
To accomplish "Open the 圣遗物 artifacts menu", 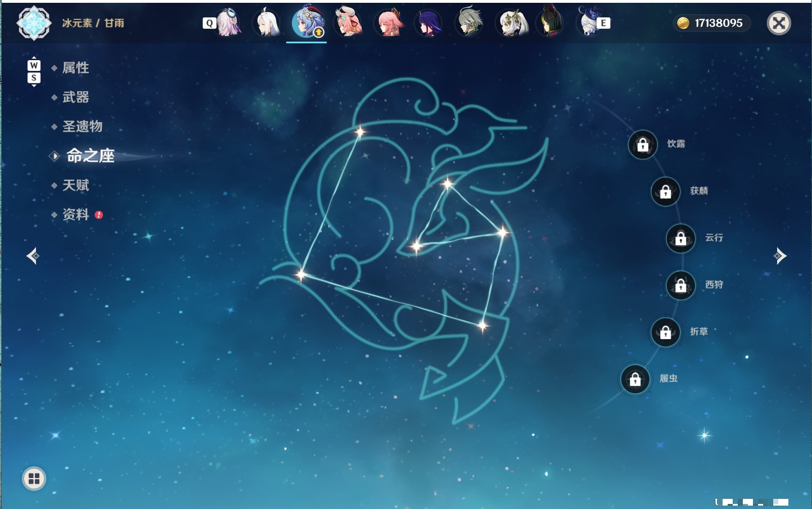I will pyautogui.click(x=82, y=127).
